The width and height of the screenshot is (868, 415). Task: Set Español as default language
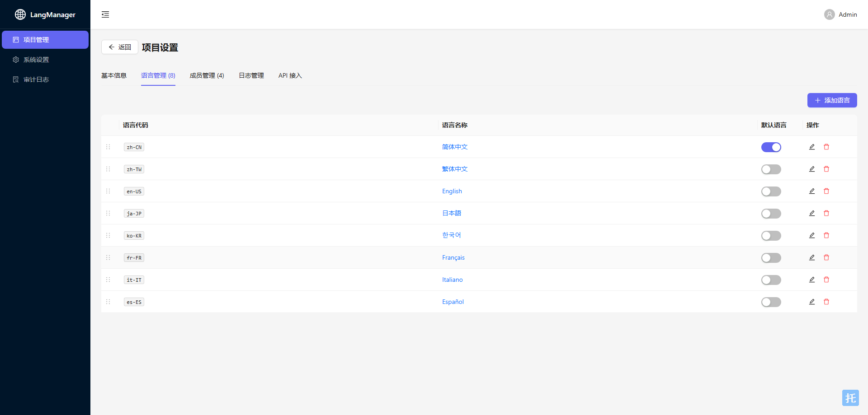[x=771, y=302]
